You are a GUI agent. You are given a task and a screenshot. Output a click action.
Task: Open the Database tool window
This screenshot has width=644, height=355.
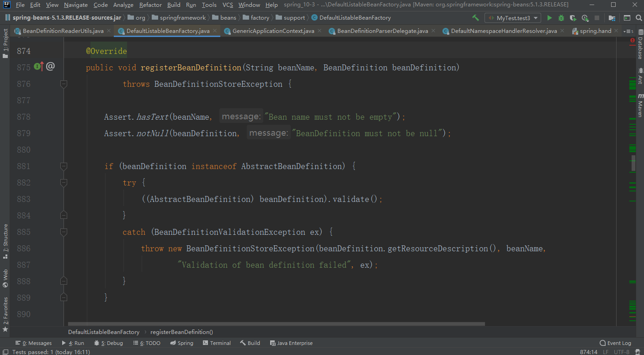640,45
